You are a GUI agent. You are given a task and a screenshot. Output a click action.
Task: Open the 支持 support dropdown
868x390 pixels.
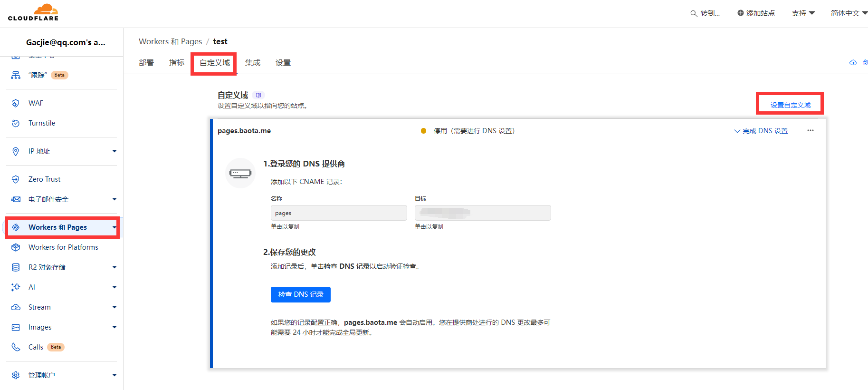(803, 13)
